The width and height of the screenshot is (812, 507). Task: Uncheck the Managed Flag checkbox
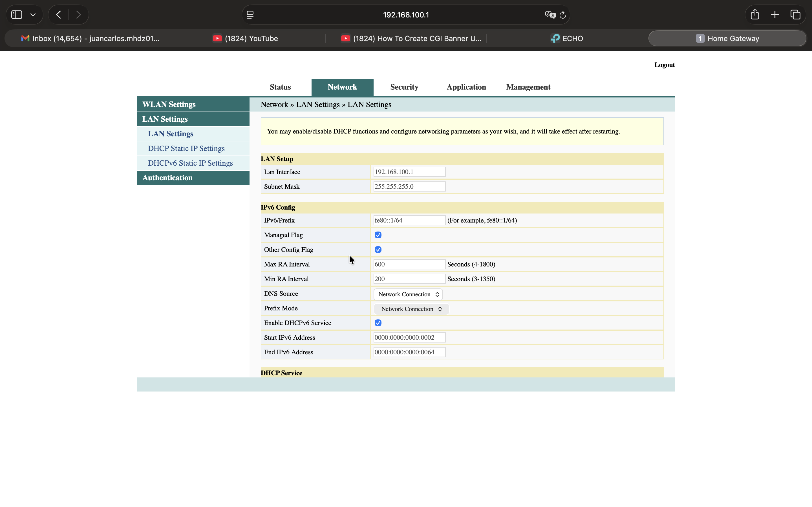pyautogui.click(x=378, y=235)
